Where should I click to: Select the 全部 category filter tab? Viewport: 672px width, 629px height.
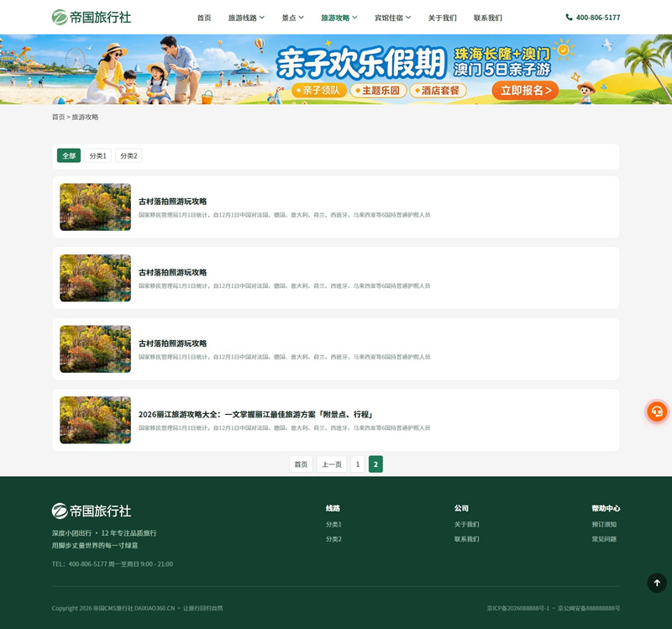(69, 155)
